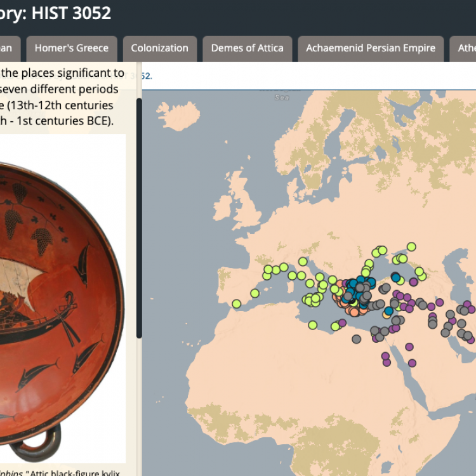Screen dimensions: 476x476
Task: Select the Demes of Attica tab
Action: pos(247,49)
